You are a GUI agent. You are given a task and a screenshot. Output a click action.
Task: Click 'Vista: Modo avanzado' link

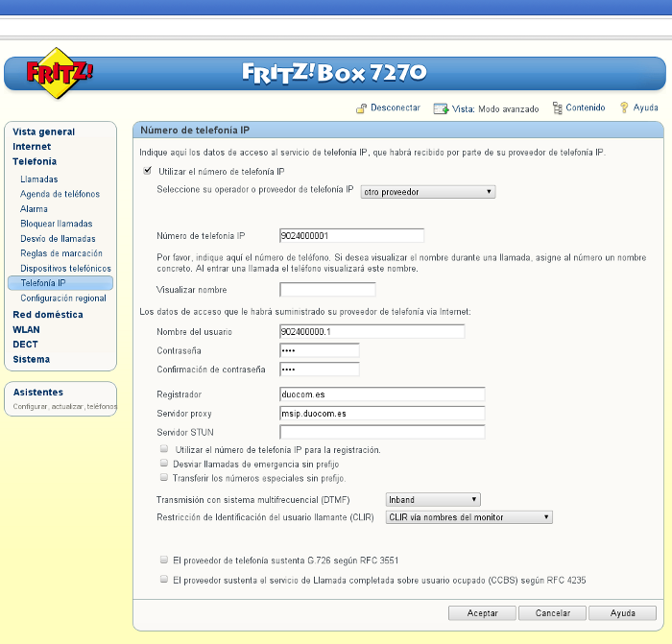pos(495,108)
